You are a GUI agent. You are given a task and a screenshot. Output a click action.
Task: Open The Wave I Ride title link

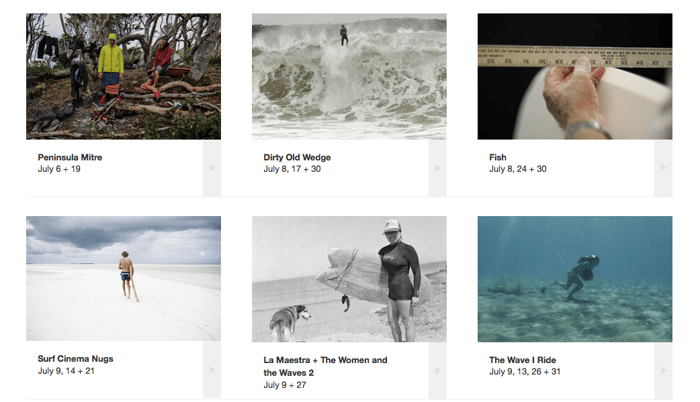click(522, 360)
